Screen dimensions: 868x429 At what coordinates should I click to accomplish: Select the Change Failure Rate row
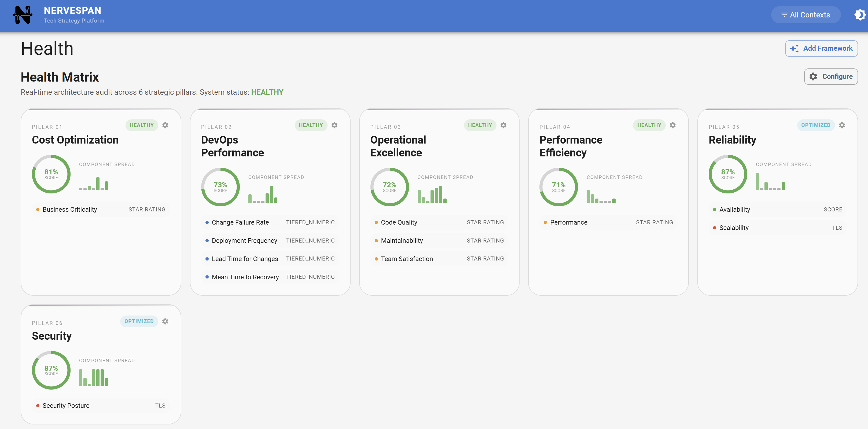(270, 222)
